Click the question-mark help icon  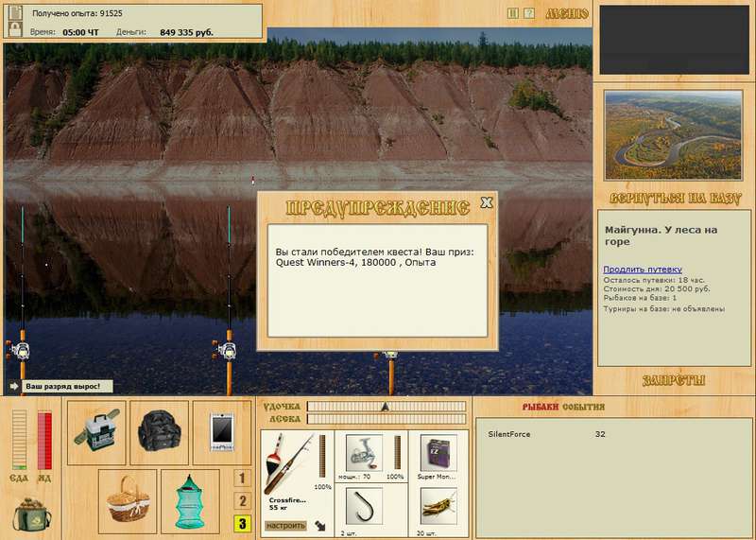tap(529, 13)
